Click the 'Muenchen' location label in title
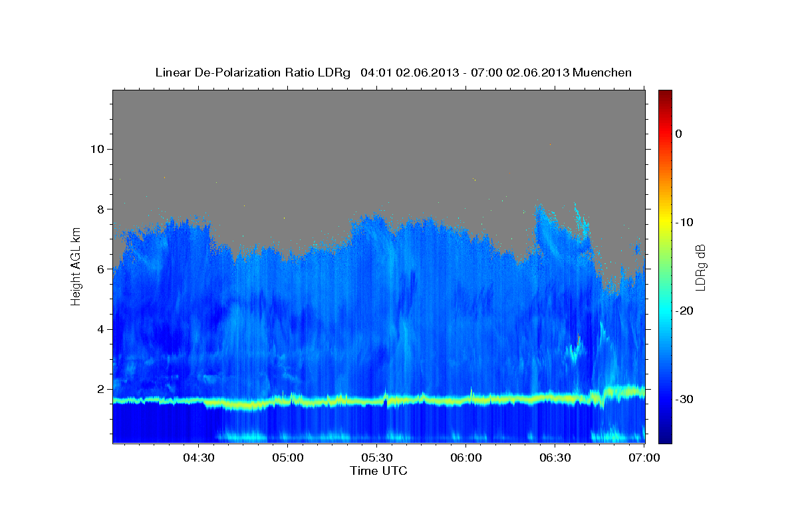 pyautogui.click(x=603, y=72)
